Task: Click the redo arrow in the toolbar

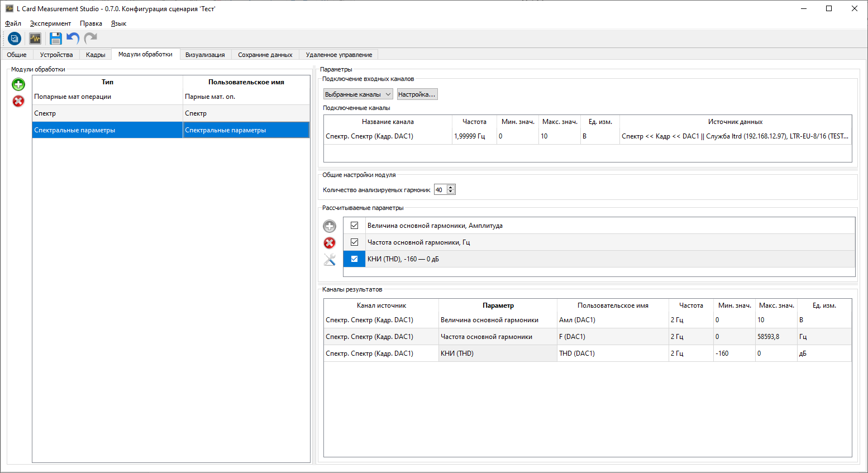Action: point(90,38)
